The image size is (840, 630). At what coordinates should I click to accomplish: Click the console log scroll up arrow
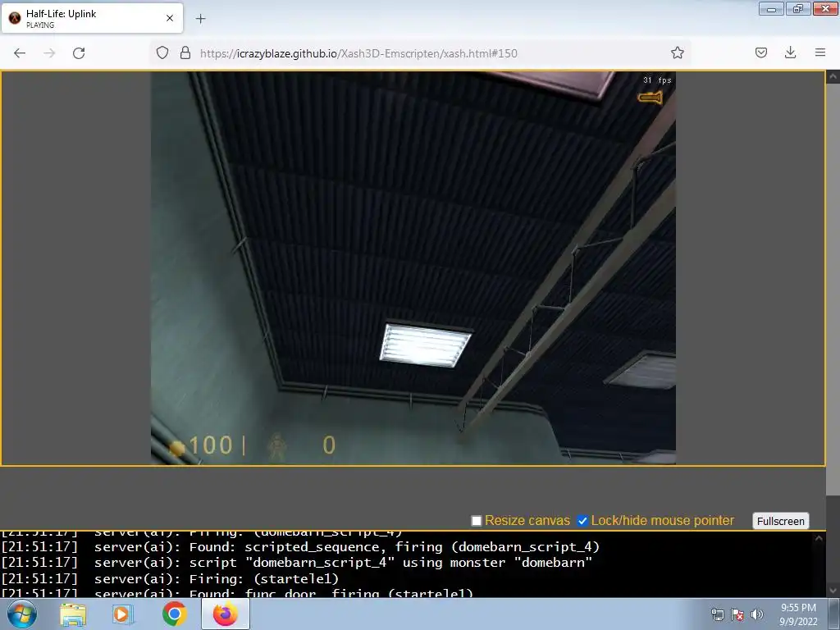[x=819, y=539]
